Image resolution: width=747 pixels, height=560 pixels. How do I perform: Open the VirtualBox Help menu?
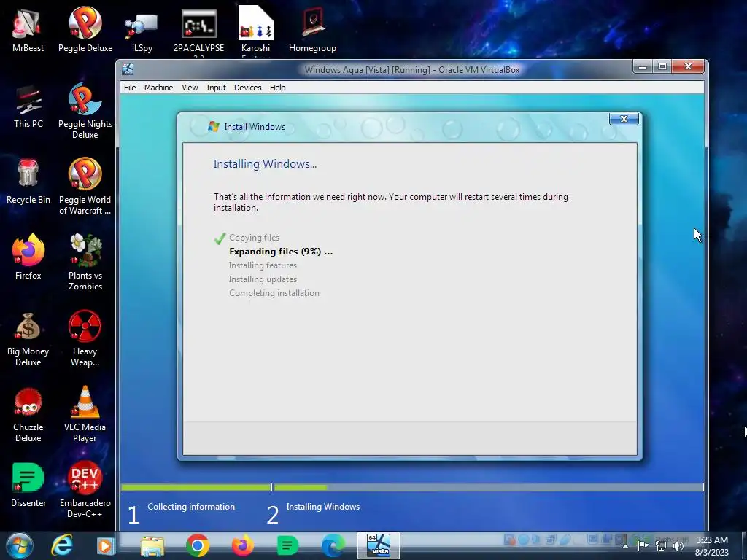click(x=277, y=87)
